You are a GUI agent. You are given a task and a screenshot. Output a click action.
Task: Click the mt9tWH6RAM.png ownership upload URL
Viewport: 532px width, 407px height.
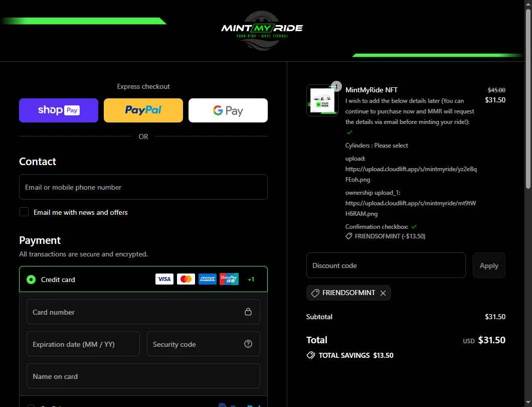[411, 208]
